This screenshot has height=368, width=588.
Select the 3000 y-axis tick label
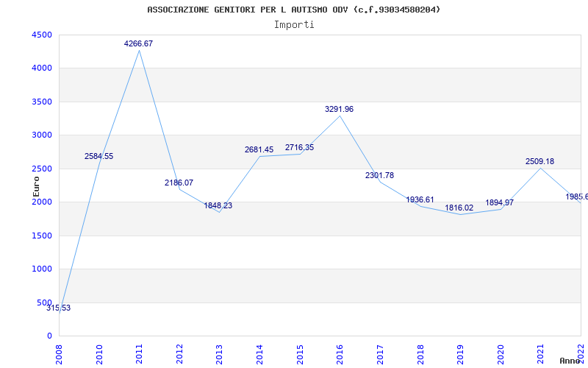pyautogui.click(x=42, y=135)
